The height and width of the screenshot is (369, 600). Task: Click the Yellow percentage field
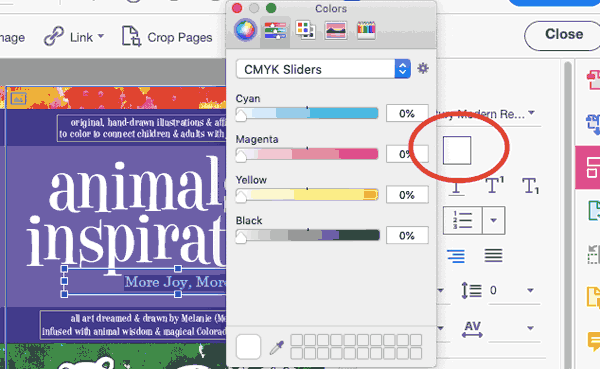click(x=407, y=195)
